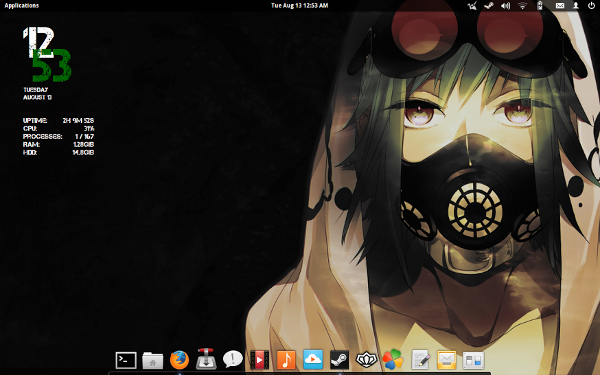This screenshot has height=375, width=600.
Task: Click the HDD 14.8GiB row
Action: tap(59, 152)
